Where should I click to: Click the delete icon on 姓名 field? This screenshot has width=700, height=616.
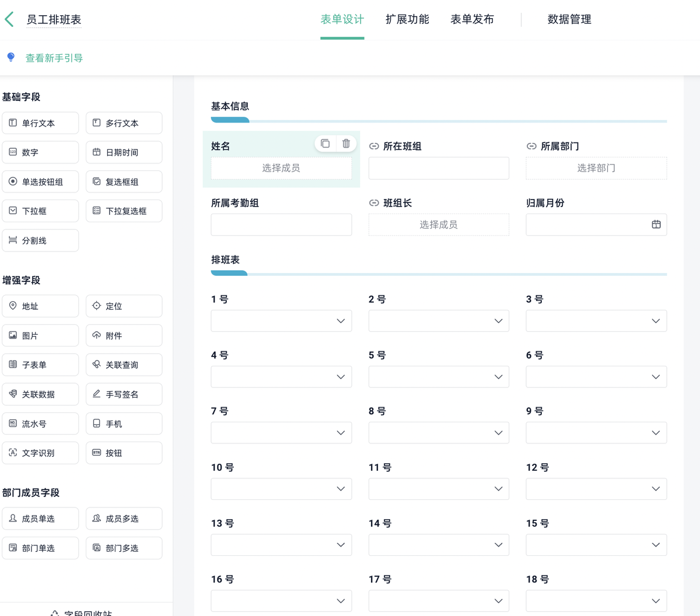[x=346, y=143]
